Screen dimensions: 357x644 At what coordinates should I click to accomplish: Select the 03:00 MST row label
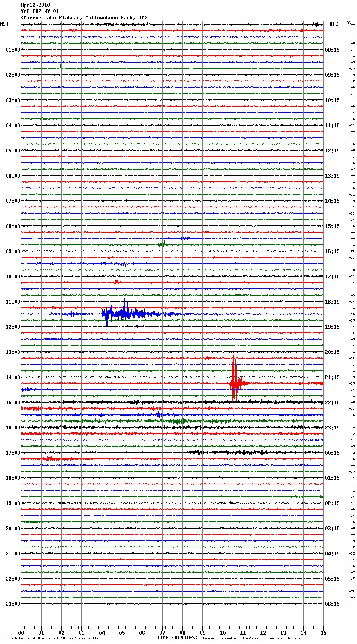pyautogui.click(x=13, y=100)
